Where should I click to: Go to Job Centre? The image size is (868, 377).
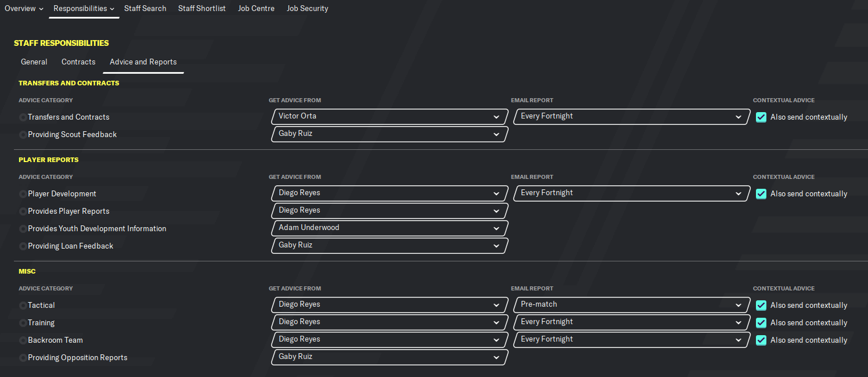click(x=256, y=9)
